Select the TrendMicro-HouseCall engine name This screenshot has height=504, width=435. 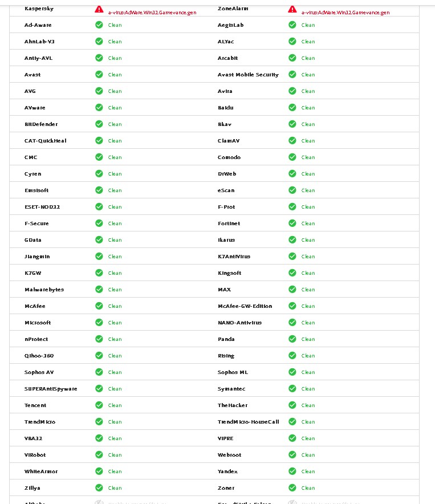coord(248,422)
